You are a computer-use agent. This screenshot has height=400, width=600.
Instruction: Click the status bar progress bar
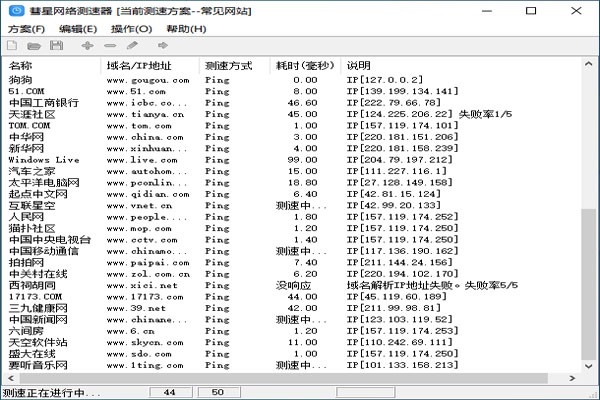(x=365, y=392)
